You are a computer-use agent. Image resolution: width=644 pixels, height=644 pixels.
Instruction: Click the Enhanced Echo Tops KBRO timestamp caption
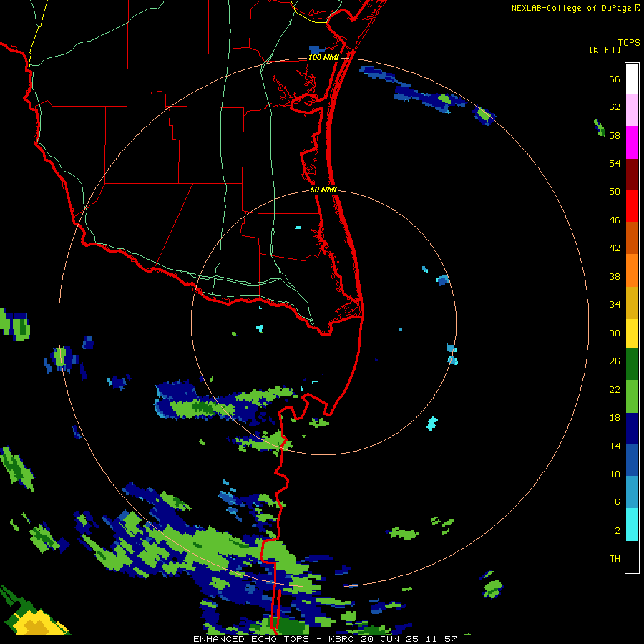click(x=325, y=639)
